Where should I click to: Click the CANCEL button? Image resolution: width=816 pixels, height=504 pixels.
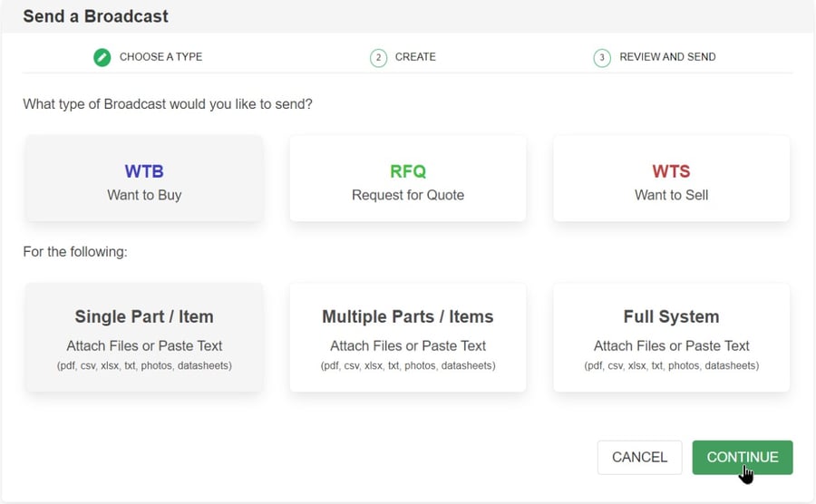[x=639, y=457]
